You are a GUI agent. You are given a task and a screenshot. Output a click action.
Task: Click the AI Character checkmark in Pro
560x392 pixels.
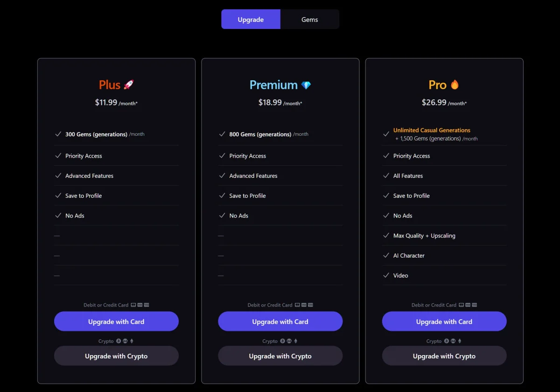(x=386, y=255)
